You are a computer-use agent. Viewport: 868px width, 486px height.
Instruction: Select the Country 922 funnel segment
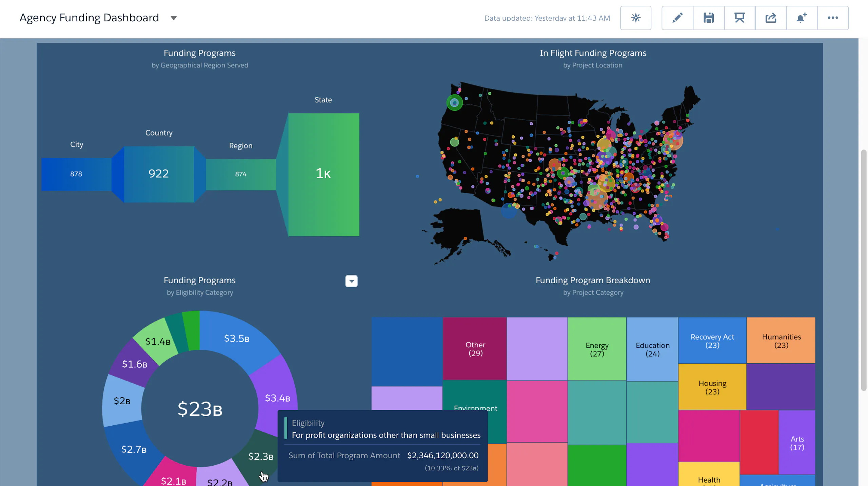click(159, 174)
